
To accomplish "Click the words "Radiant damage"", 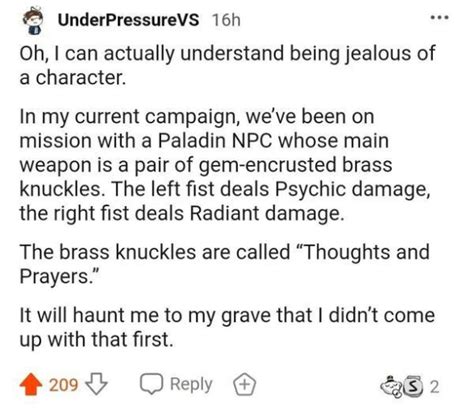I will (266, 213).
